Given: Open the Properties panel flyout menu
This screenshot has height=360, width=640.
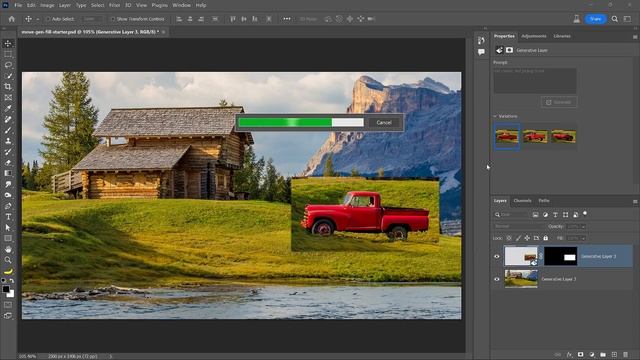Looking at the screenshot, I should tap(635, 37).
